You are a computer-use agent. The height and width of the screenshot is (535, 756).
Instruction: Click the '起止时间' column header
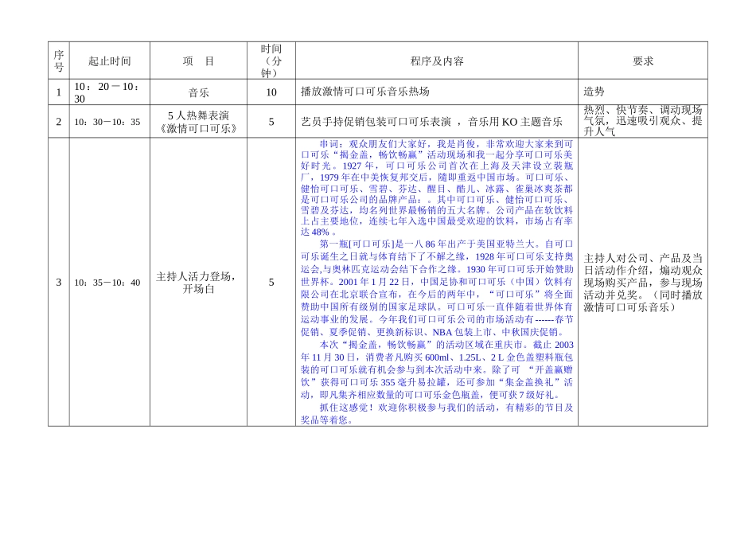[110, 61]
